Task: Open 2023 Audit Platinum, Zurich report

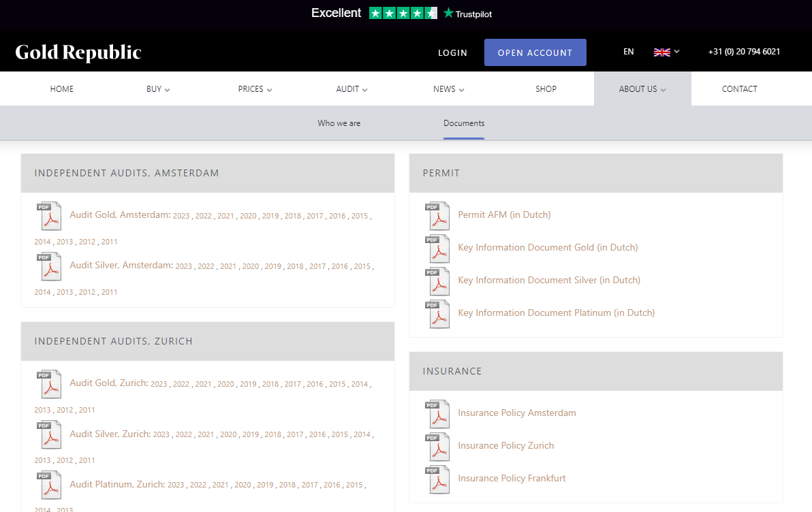Action: tap(176, 485)
